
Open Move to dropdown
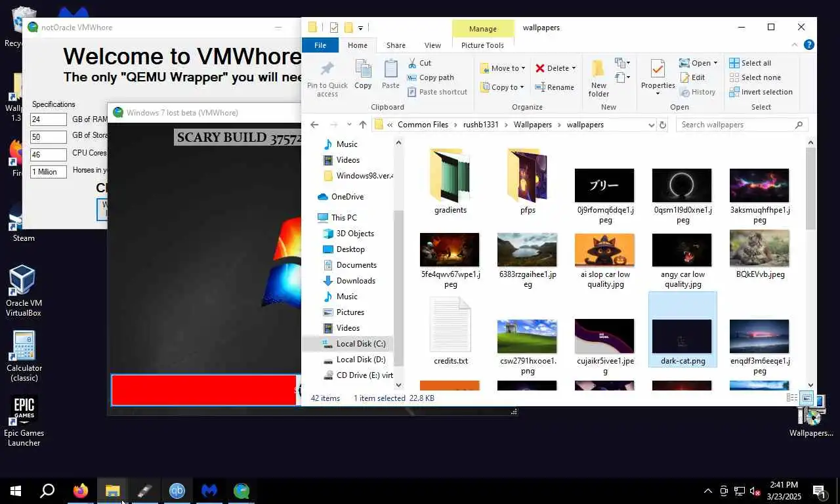[x=502, y=68]
